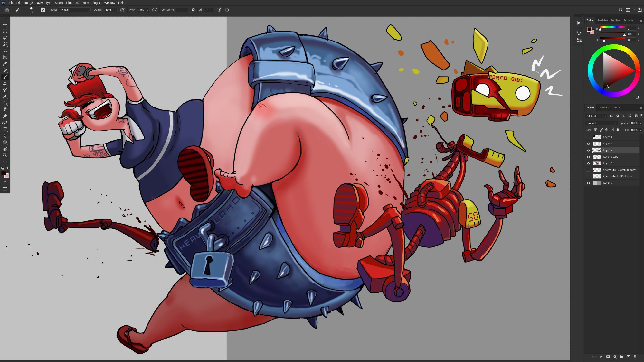
Task: Select the Pen tool
Action: point(5,123)
